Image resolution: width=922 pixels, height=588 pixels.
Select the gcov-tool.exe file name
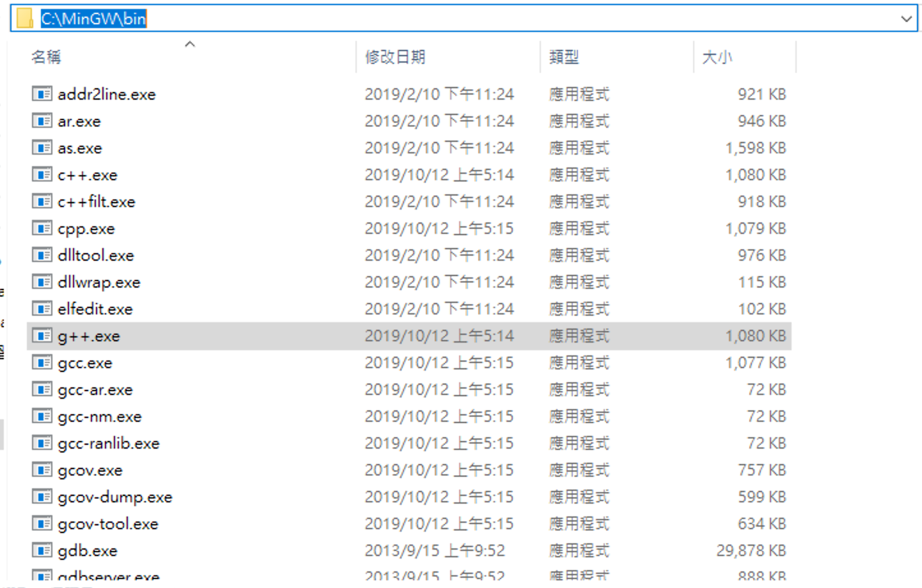(108, 523)
